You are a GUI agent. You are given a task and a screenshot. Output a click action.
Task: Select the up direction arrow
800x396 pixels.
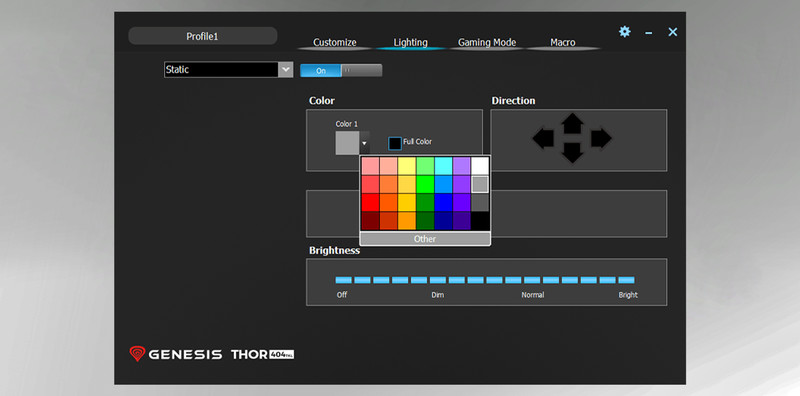click(572, 123)
